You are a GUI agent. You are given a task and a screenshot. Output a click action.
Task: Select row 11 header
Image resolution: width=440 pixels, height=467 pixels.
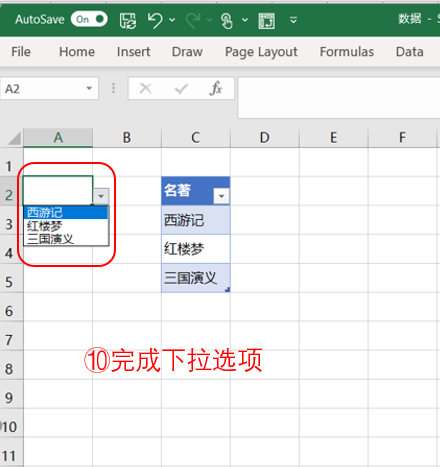point(11,452)
